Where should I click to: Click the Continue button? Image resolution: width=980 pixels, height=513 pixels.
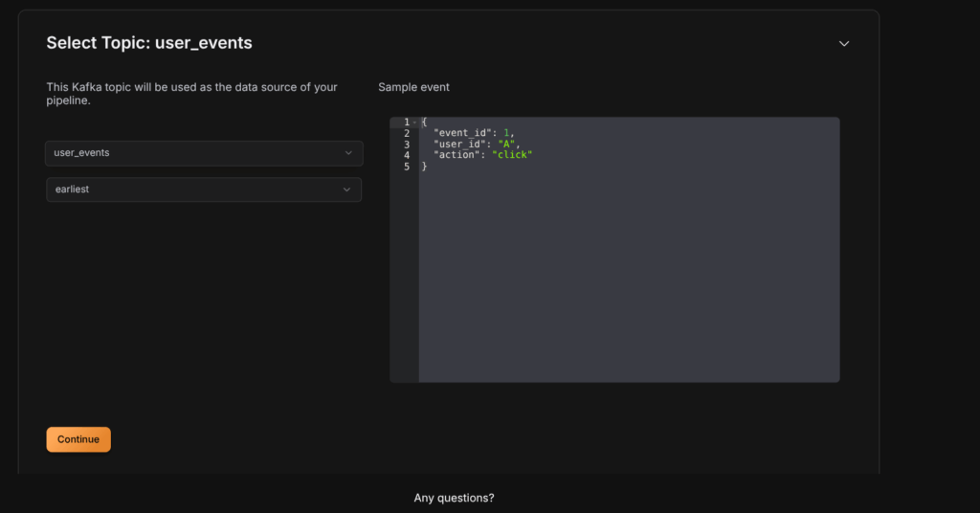tap(78, 439)
